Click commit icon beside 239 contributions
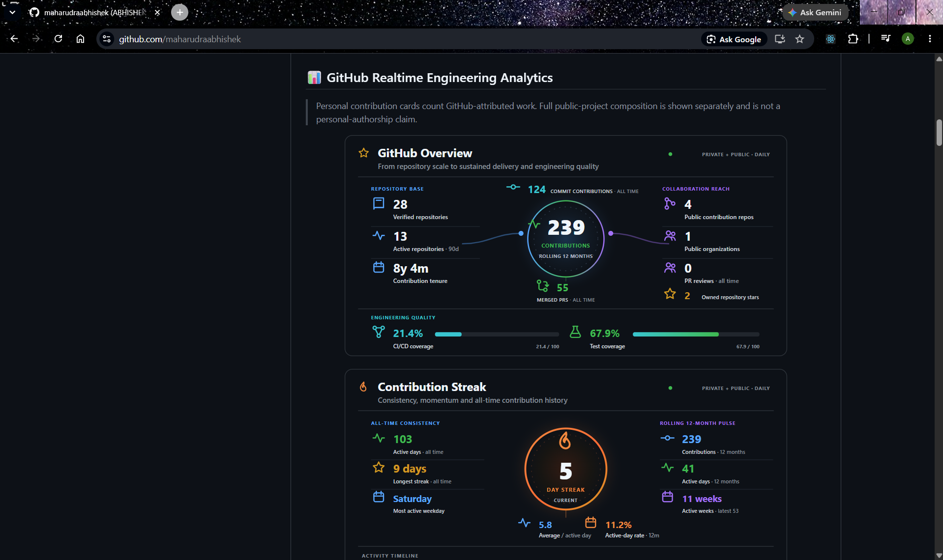 coord(667,438)
